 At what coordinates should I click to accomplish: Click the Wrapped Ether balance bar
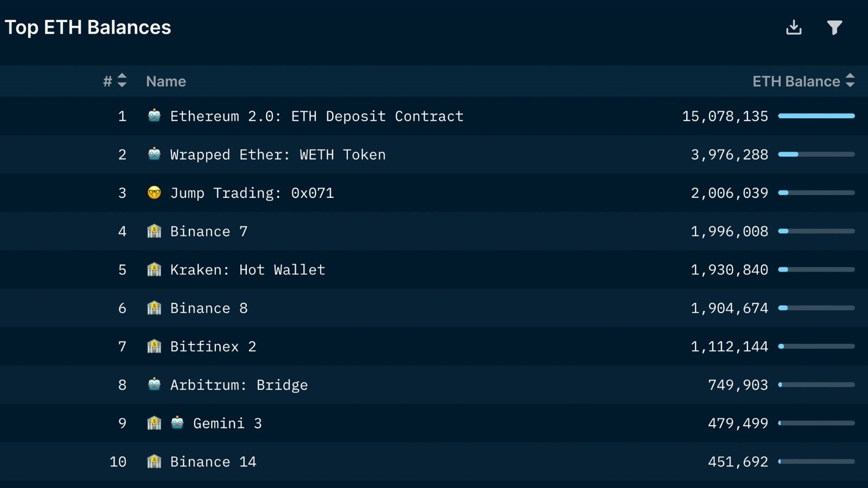(816, 154)
